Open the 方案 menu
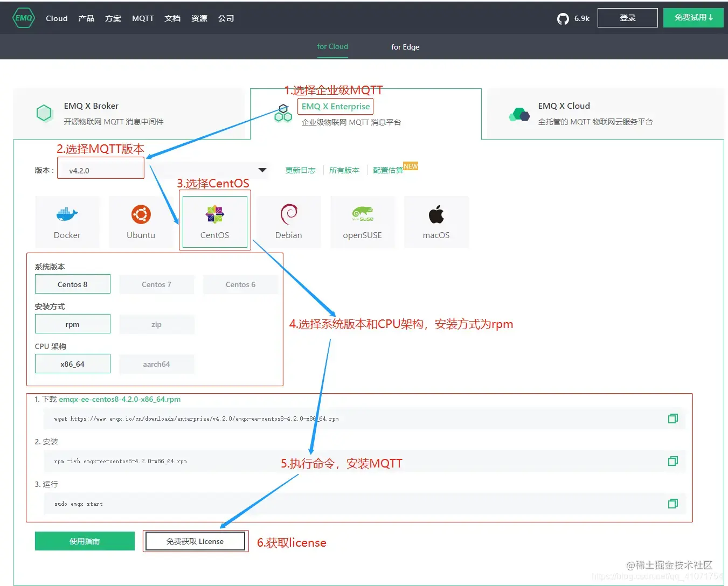This screenshot has width=728, height=586. point(113,18)
